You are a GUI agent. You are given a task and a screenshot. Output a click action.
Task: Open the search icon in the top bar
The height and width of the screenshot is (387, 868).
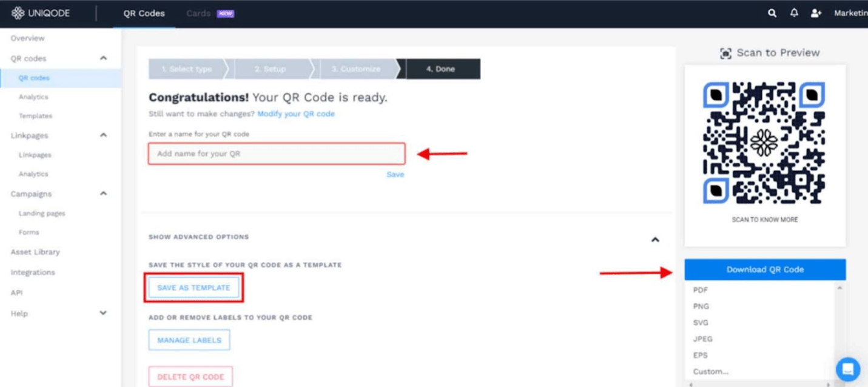pyautogui.click(x=772, y=13)
